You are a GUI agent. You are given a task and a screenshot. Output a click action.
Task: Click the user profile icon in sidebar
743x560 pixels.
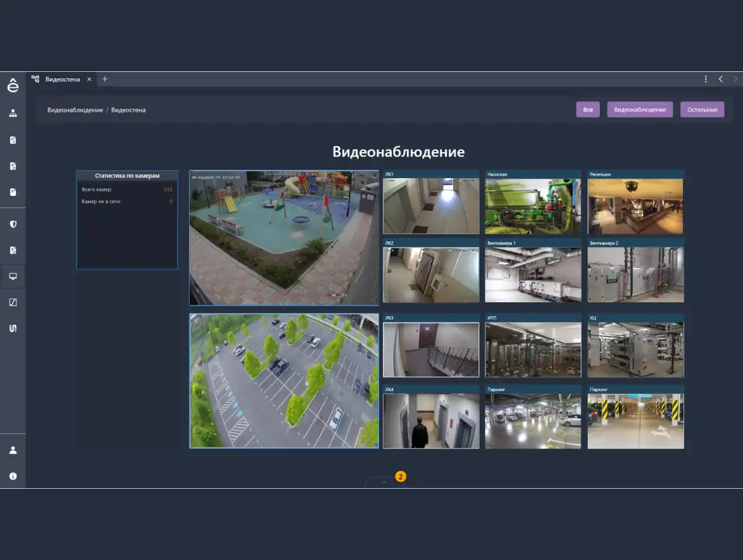point(13,450)
